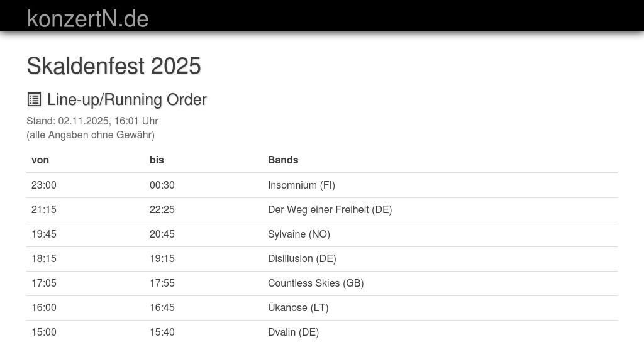Click the Stand: 02.11.2025 timestamp text
This screenshot has height=357, width=644.
pyautogui.click(x=92, y=121)
